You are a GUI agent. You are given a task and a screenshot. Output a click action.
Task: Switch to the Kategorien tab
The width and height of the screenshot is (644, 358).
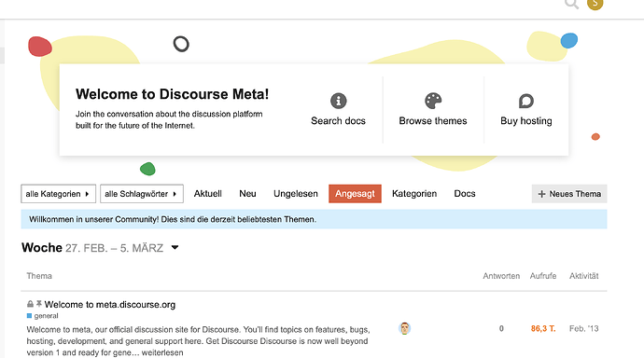[414, 194]
